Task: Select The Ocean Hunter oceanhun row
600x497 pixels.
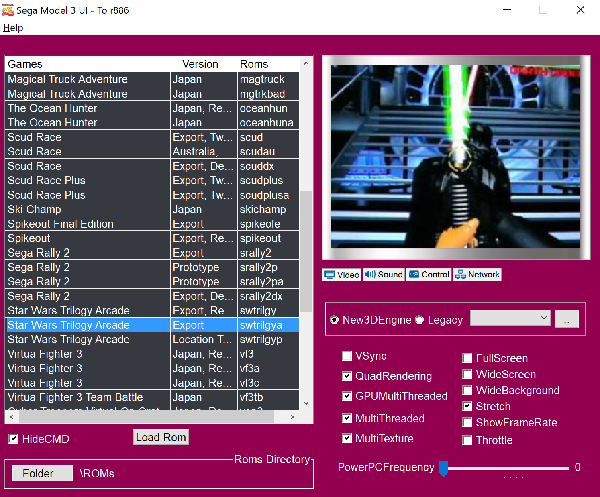Action: tap(152, 108)
